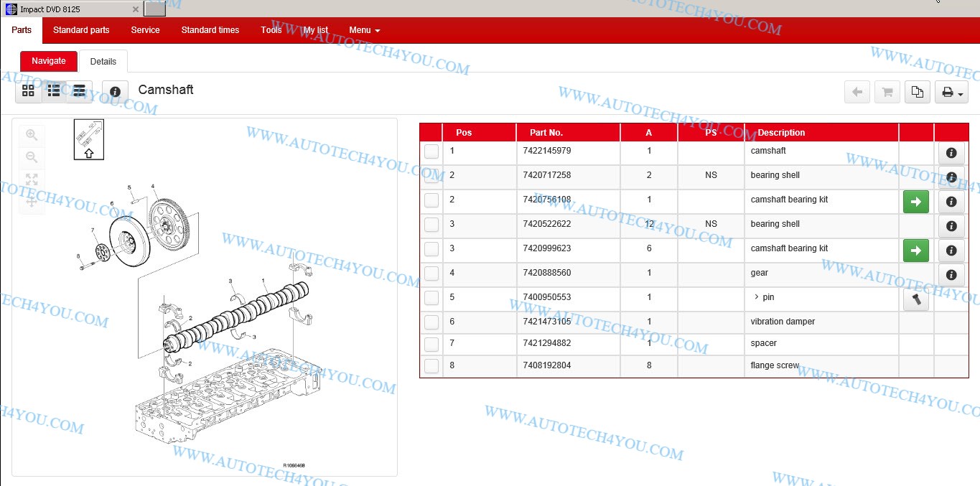Select the flange screw checkbox
The image size is (980, 486).
click(431, 366)
